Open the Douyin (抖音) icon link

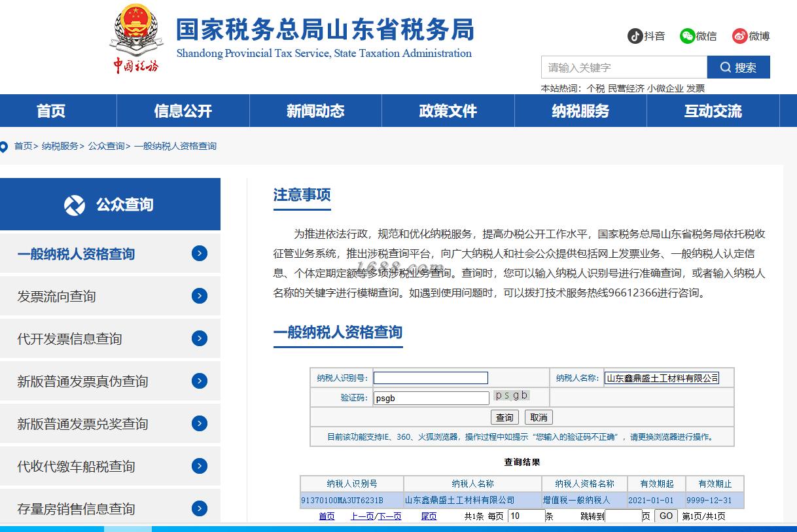coord(635,36)
